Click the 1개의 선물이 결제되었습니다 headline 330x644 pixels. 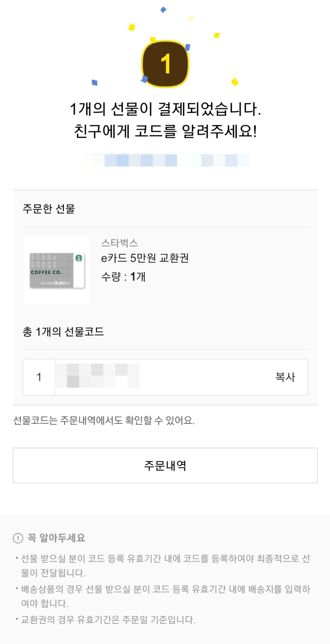pos(165,109)
